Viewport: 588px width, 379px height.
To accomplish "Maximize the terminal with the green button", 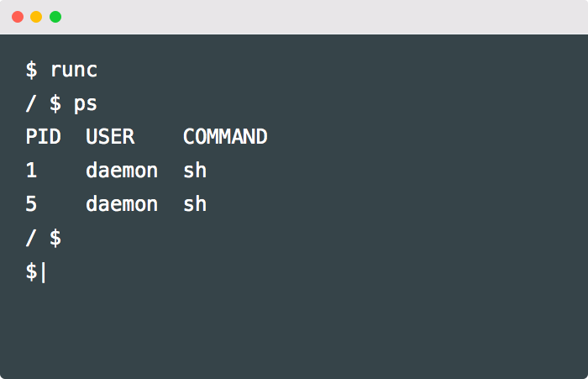I will (x=55, y=17).
